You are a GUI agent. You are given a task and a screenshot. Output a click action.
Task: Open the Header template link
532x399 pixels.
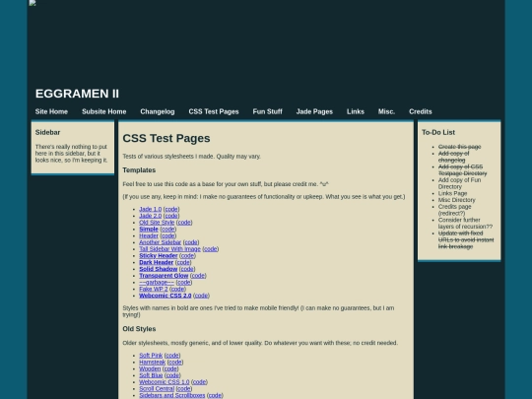[x=149, y=235]
